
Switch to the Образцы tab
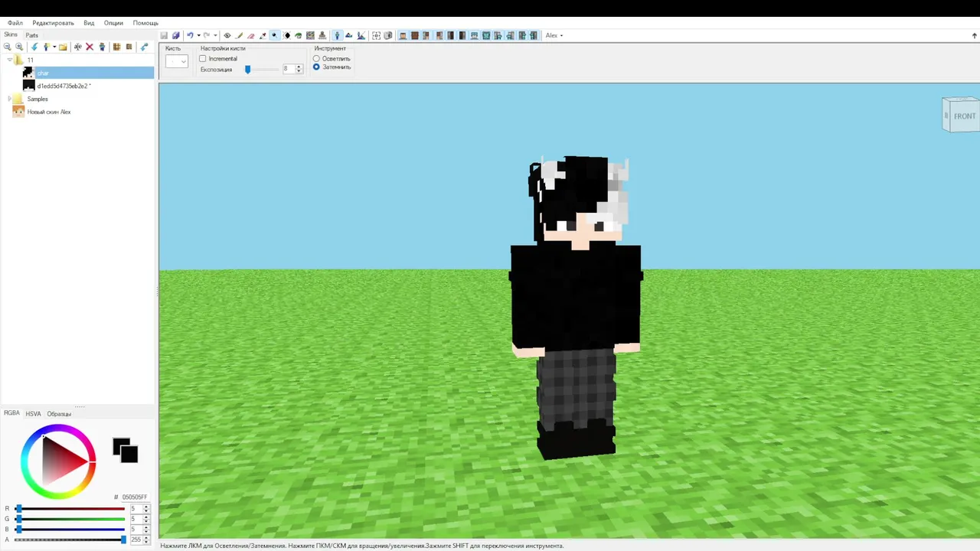coord(59,414)
